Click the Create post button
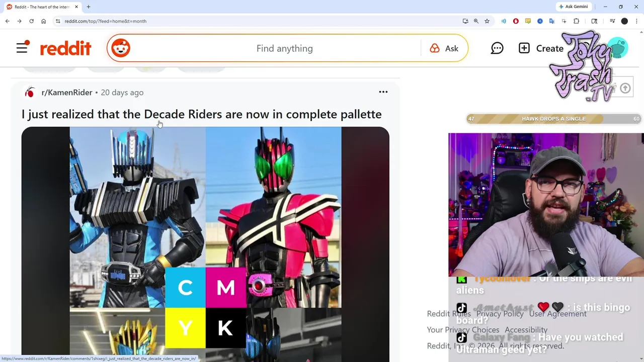644x362 pixels. pyautogui.click(x=541, y=48)
